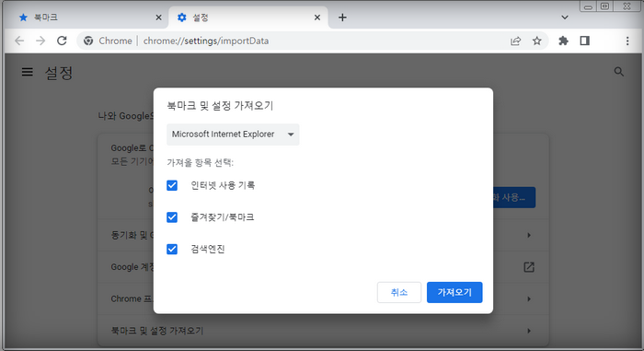Uncheck 즐겨찾기/북마크 checkbox

point(172,217)
